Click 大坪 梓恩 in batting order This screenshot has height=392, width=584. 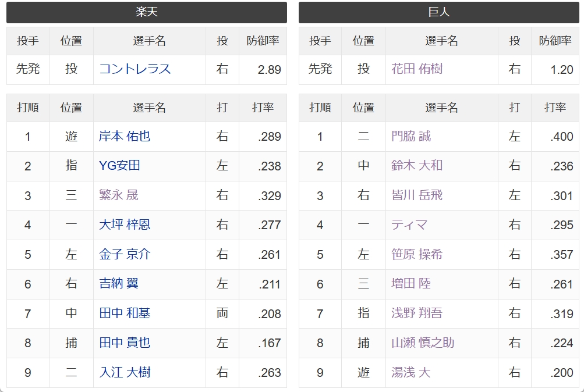pos(125,225)
